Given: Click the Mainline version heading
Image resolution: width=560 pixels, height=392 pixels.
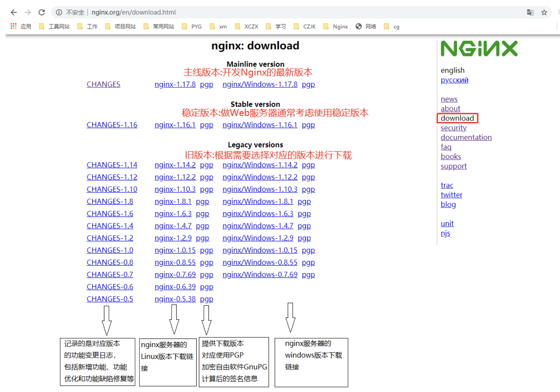Looking at the screenshot, I should click(255, 64).
